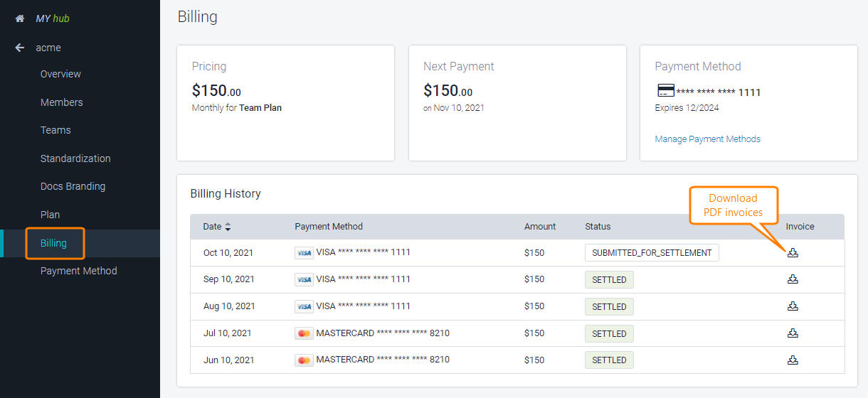This screenshot has width=868, height=398.
Task: Click the credit card icon in Payment Method card
Action: (665, 91)
